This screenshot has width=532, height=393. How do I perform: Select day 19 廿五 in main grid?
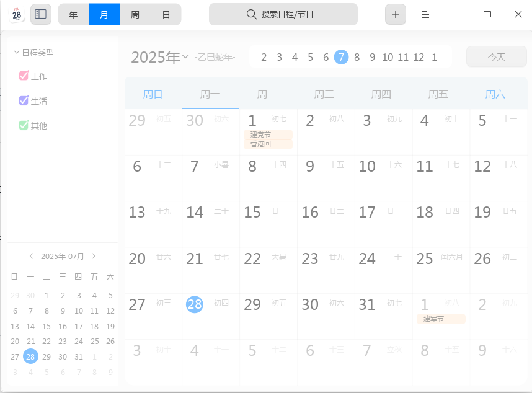[x=499, y=224]
